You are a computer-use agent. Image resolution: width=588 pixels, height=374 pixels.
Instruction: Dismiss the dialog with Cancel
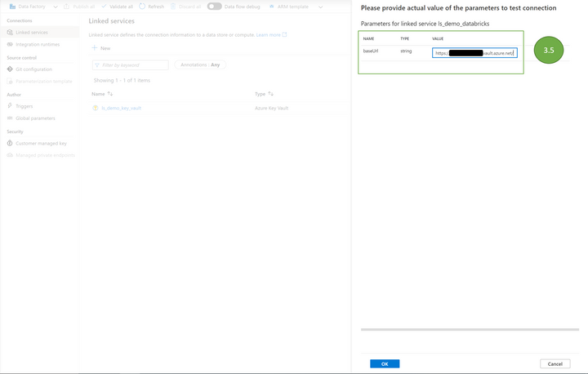click(555, 364)
